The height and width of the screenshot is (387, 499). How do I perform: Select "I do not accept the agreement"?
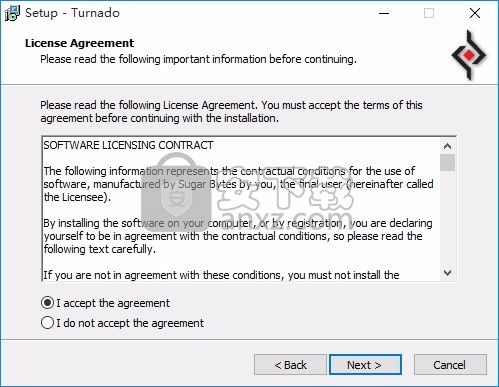pyautogui.click(x=122, y=323)
